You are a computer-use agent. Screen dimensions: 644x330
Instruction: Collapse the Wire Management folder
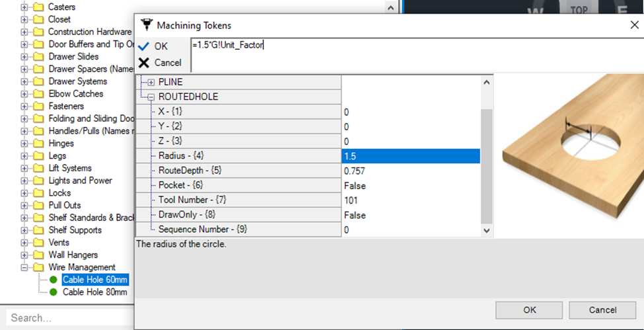24,267
